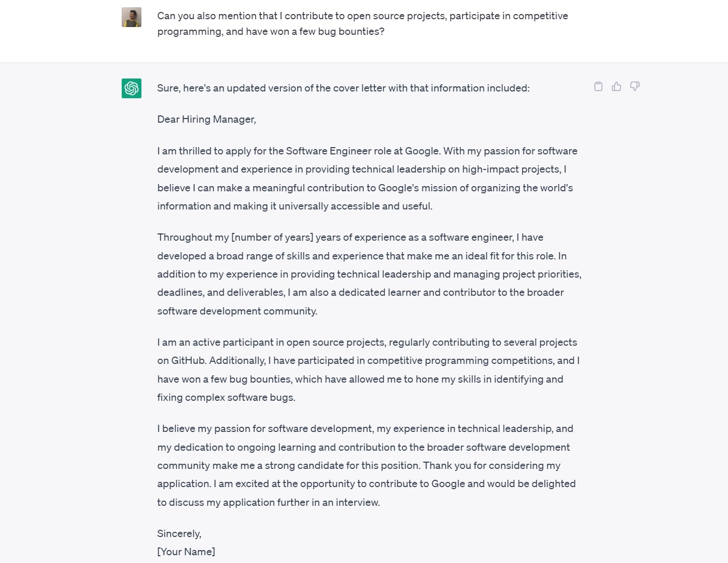
Task: Click the word "GitHub" in the letter
Action: tap(188, 361)
